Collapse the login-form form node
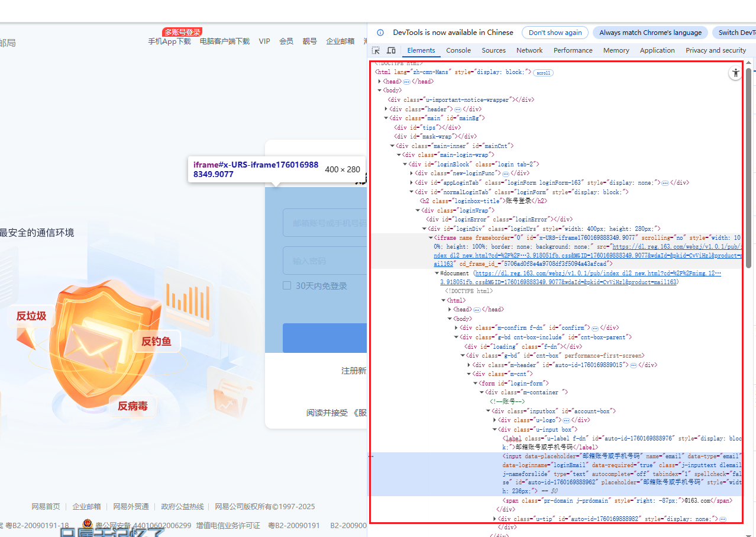Screen dimensions: 756x537 point(475,384)
